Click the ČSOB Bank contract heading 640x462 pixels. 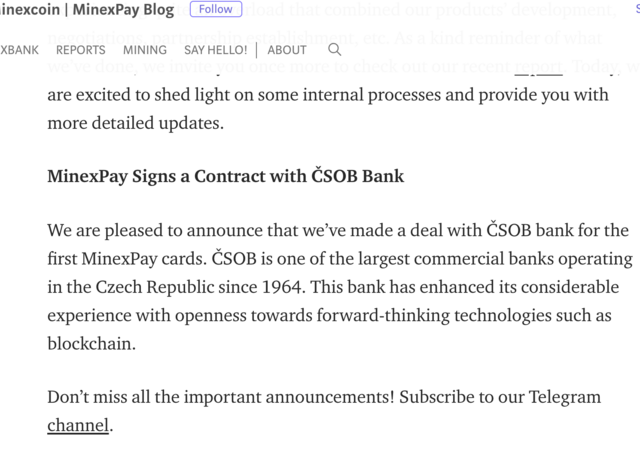click(x=226, y=176)
